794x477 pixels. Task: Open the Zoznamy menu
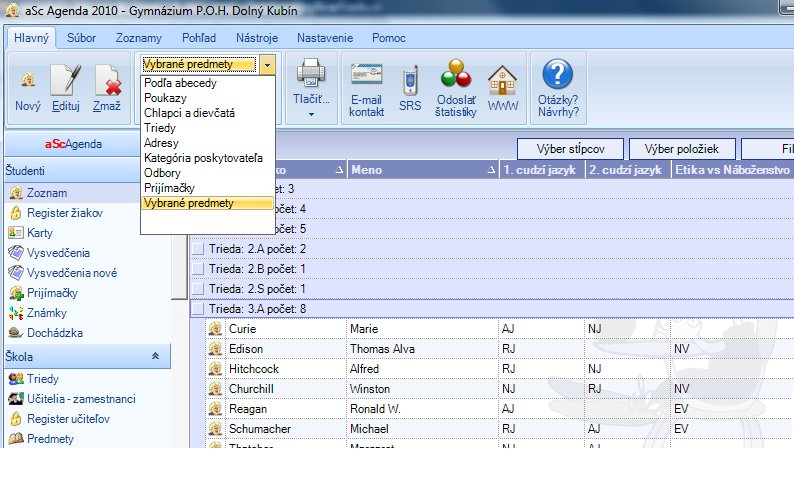(x=138, y=38)
